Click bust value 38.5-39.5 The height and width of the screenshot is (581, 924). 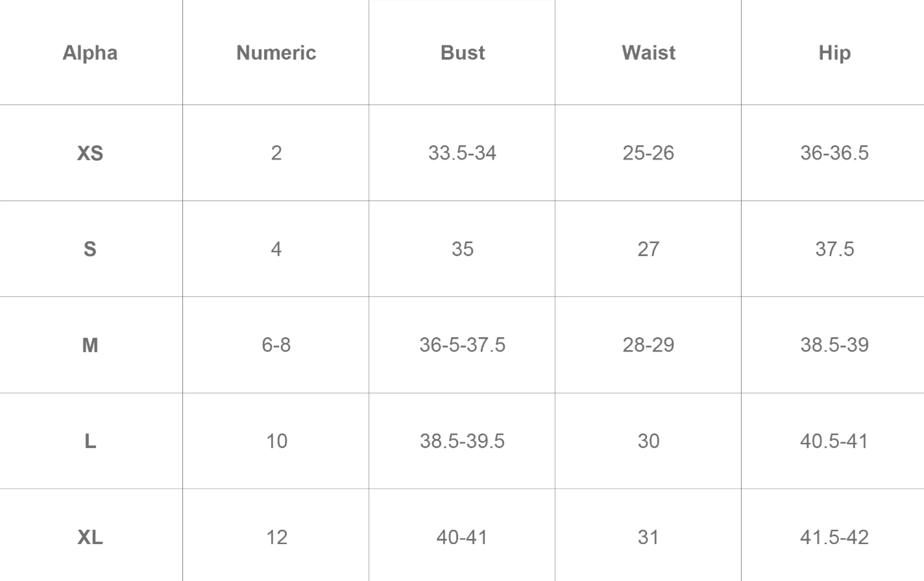[x=462, y=441]
